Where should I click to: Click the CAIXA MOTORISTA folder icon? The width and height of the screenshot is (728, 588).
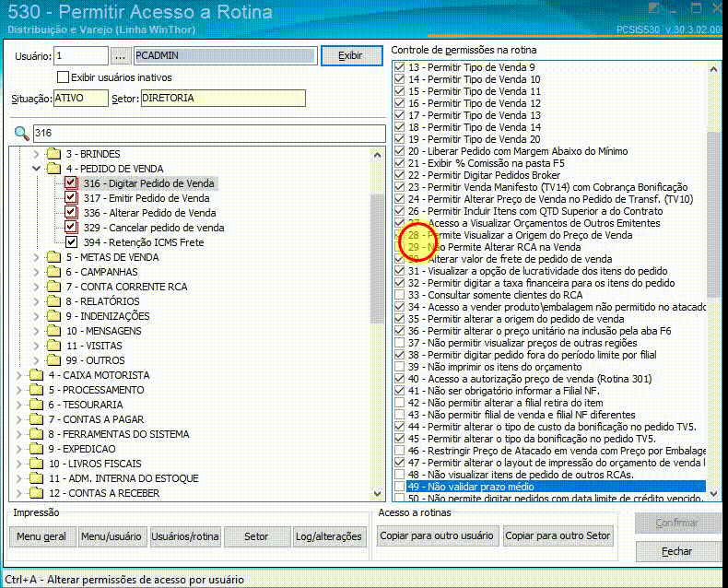[36, 375]
